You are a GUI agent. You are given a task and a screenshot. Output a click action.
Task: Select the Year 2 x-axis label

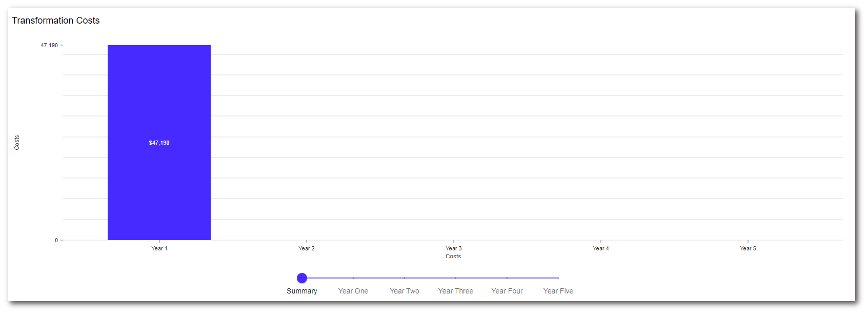(x=307, y=248)
